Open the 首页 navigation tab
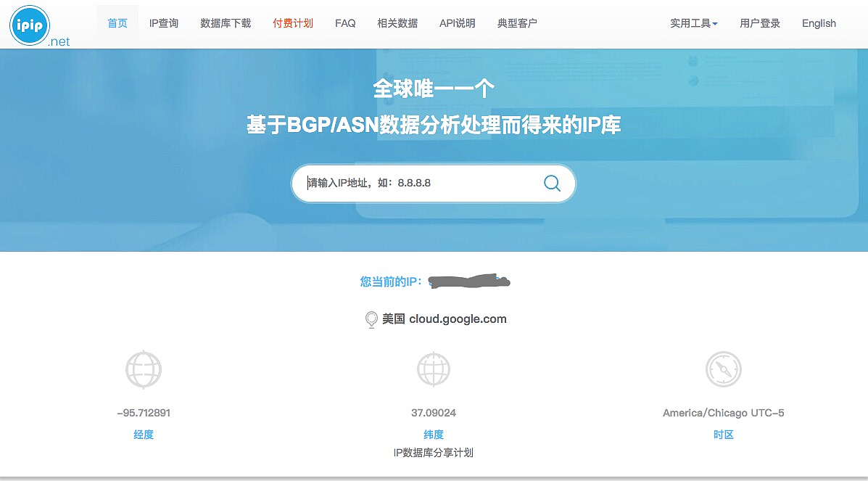Image resolution: width=868 pixels, height=481 pixels. pos(117,23)
